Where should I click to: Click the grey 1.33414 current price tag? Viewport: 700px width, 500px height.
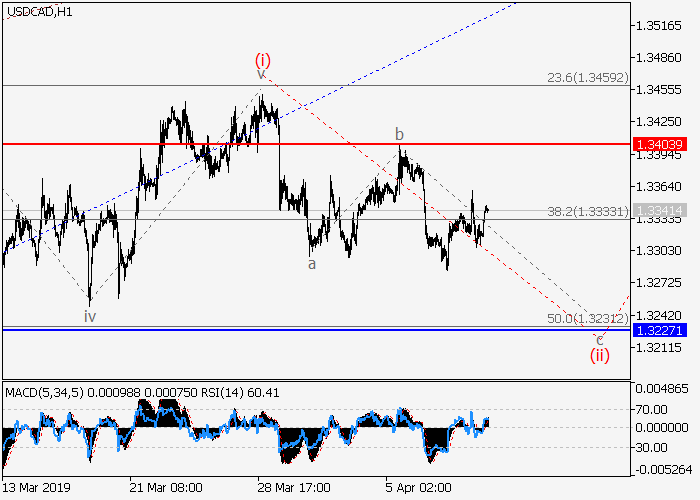click(659, 210)
